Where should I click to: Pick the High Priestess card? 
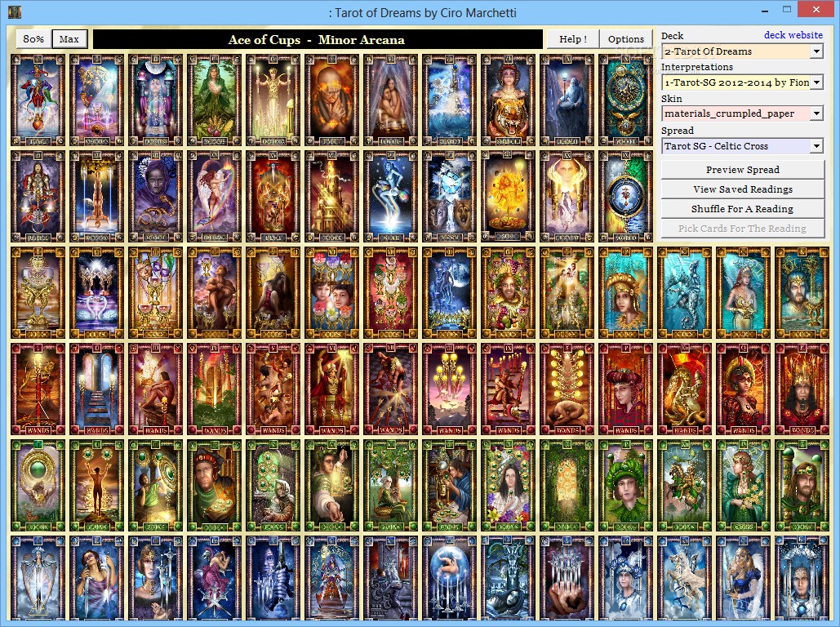tap(156, 100)
